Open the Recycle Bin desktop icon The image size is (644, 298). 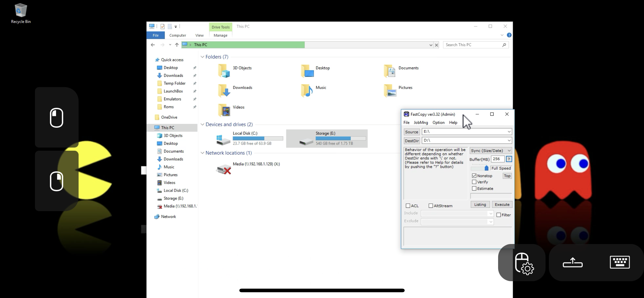[x=21, y=13]
